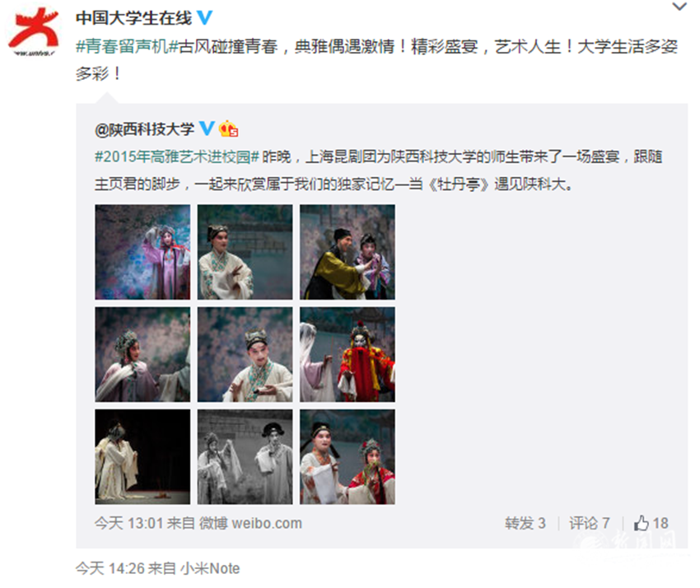Screen dimensions: 700x588
Task: Open first photo of actress in pink robe
Action: [142, 252]
